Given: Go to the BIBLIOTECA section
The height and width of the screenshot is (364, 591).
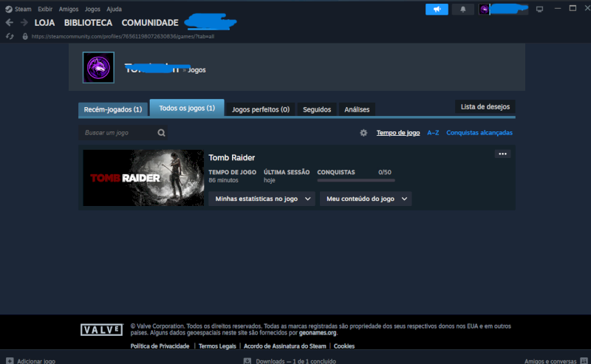Looking at the screenshot, I should pyautogui.click(x=88, y=23).
